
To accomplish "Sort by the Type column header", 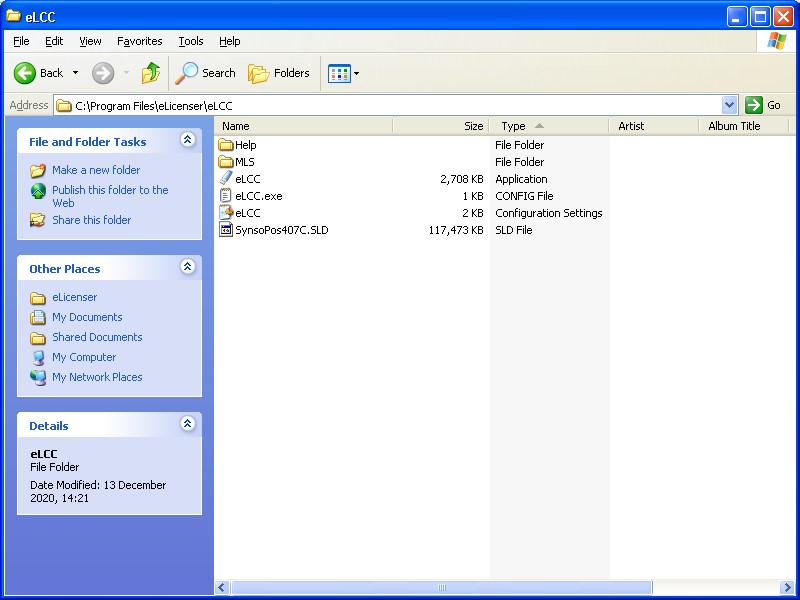I will [x=549, y=126].
